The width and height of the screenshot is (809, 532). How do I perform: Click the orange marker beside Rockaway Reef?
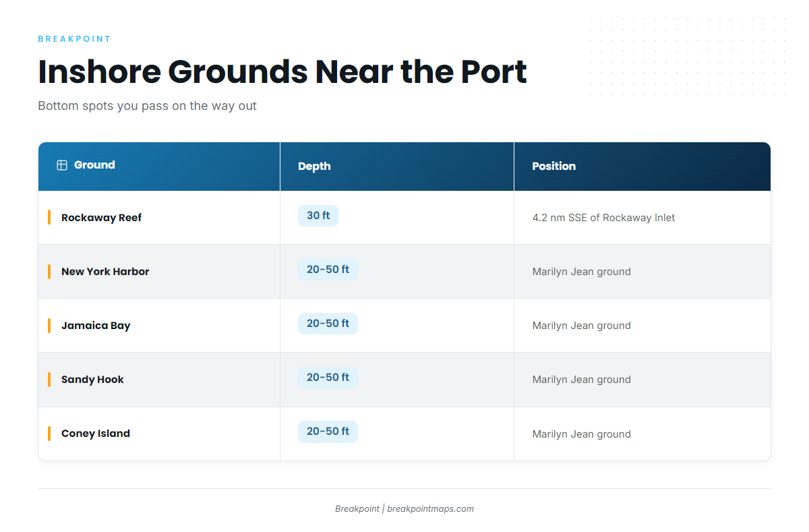49,217
